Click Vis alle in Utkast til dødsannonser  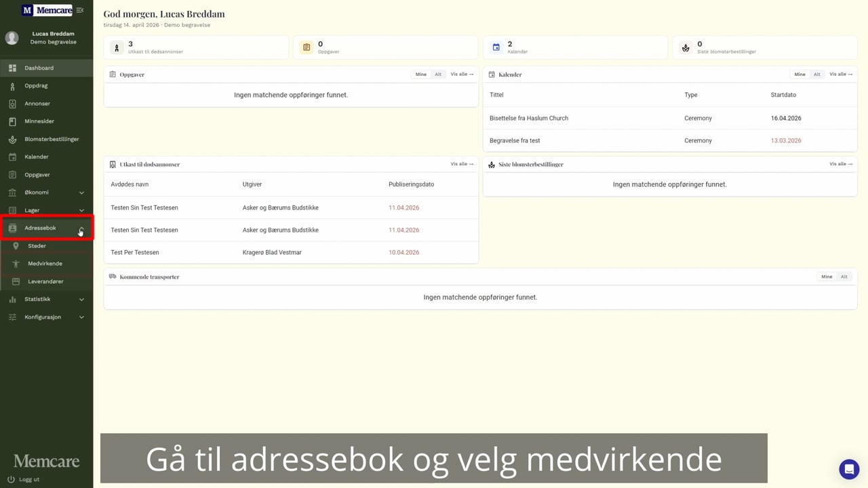pos(462,164)
